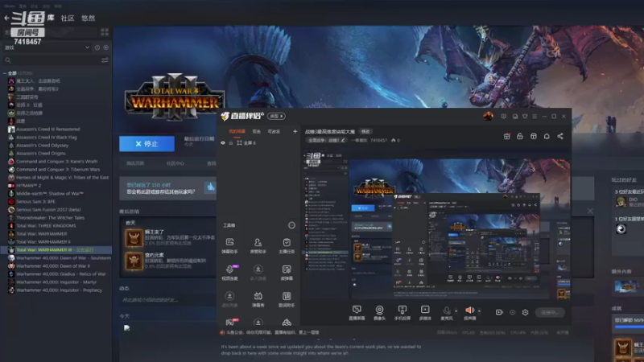Switch to the 双击 scene tab in companion

257,131
